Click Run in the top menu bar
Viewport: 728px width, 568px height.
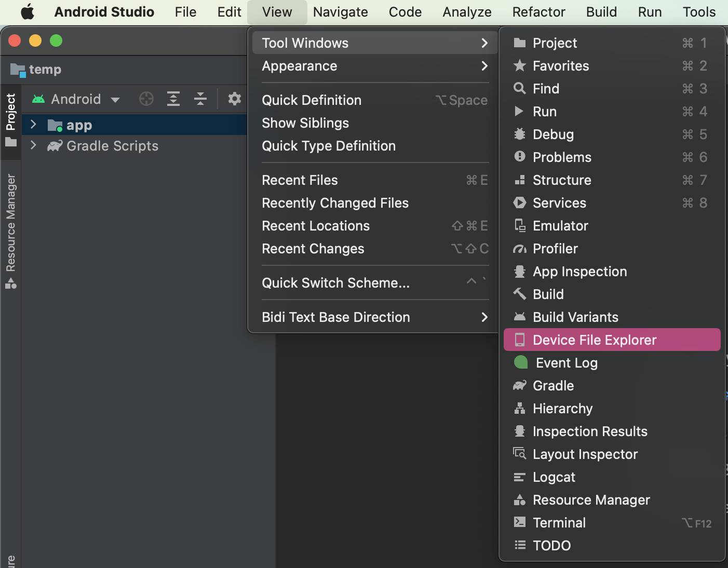[650, 12]
